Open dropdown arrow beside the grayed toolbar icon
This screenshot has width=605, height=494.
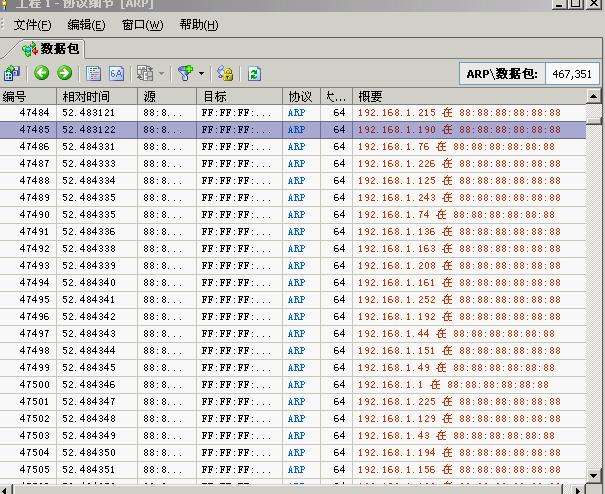click(161, 74)
